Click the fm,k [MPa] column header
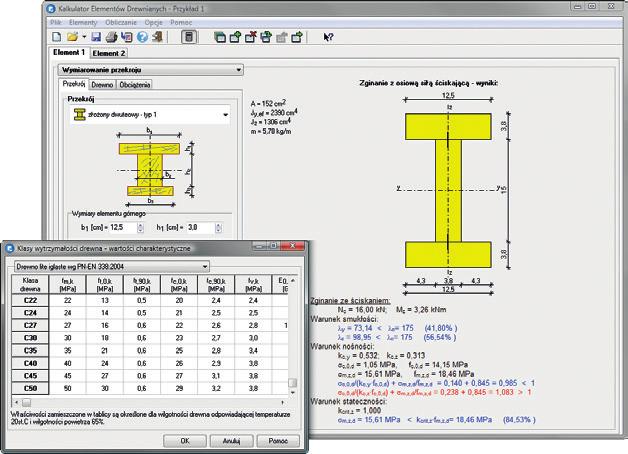 point(68,285)
